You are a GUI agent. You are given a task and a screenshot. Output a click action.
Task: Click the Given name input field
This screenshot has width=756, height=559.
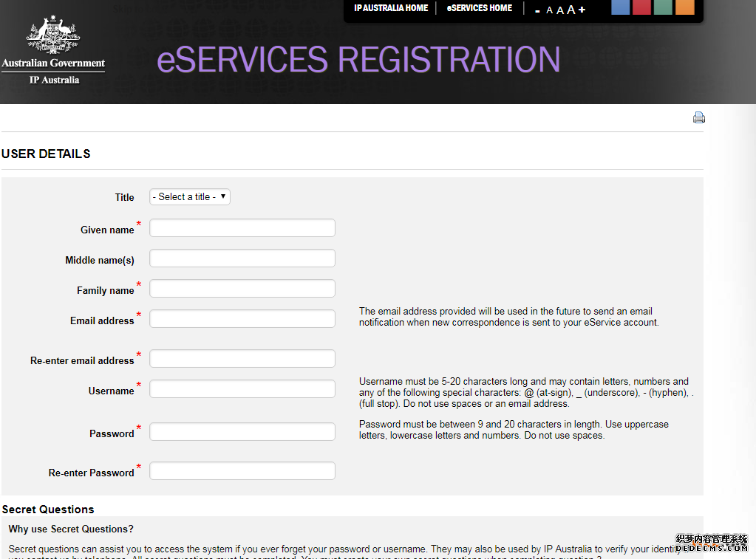pos(242,228)
